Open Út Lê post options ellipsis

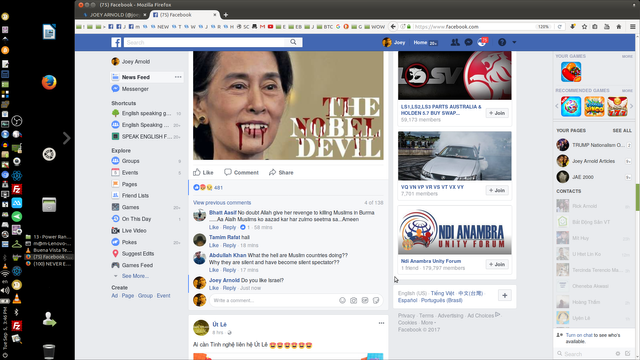pos(381,323)
